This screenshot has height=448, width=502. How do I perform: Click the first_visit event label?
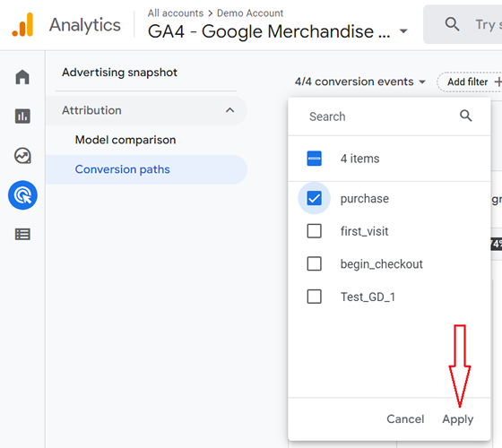(x=364, y=231)
